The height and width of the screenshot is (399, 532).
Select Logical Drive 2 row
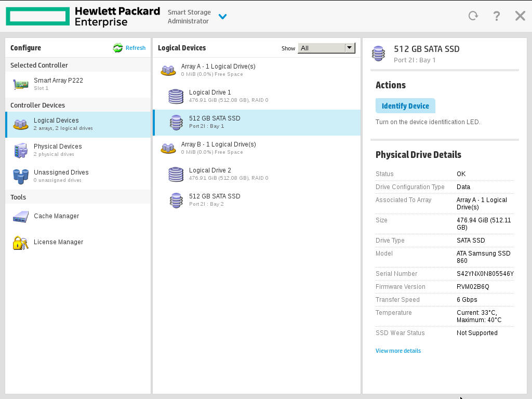[257, 175]
